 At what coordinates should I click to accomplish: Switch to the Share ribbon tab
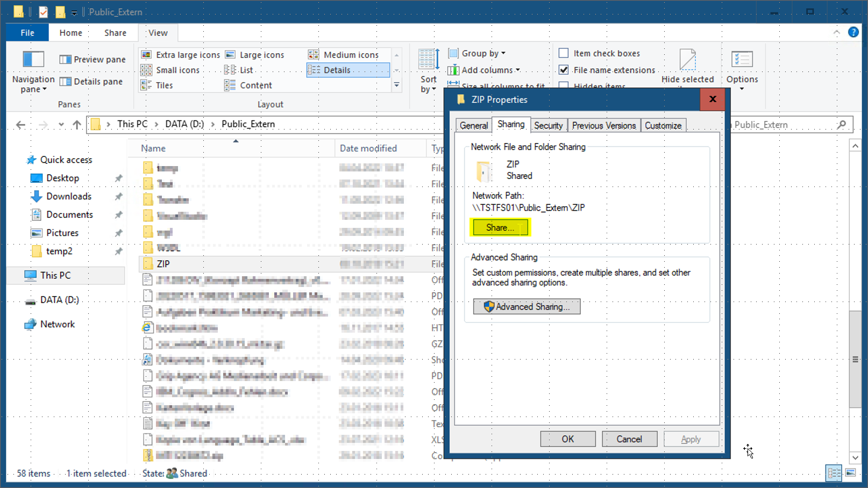click(115, 33)
